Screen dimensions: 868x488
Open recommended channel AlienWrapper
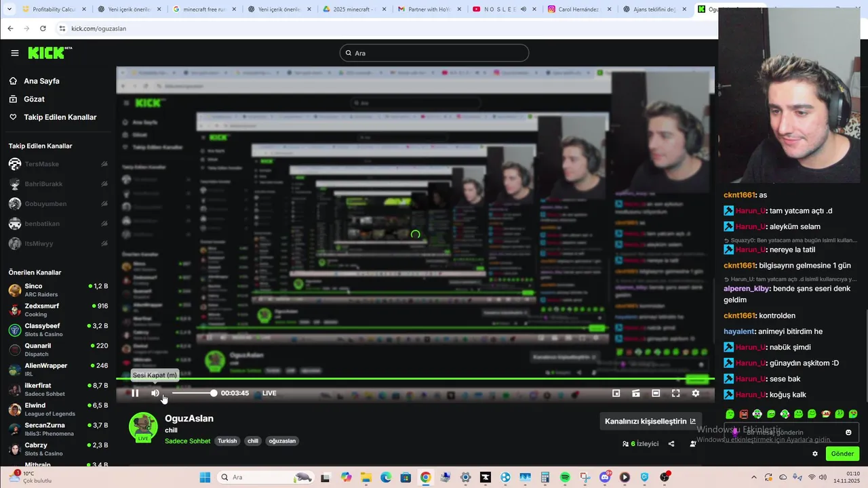(58, 369)
